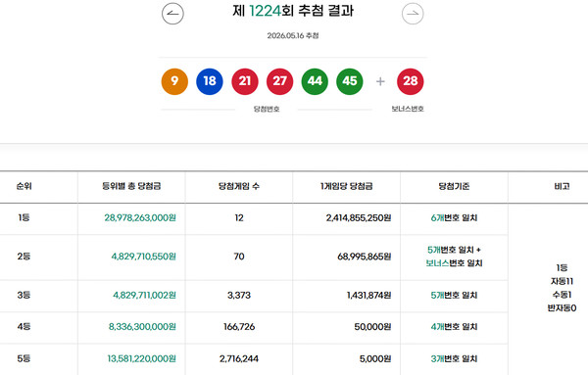Click the blue ball number 18

(x=210, y=81)
